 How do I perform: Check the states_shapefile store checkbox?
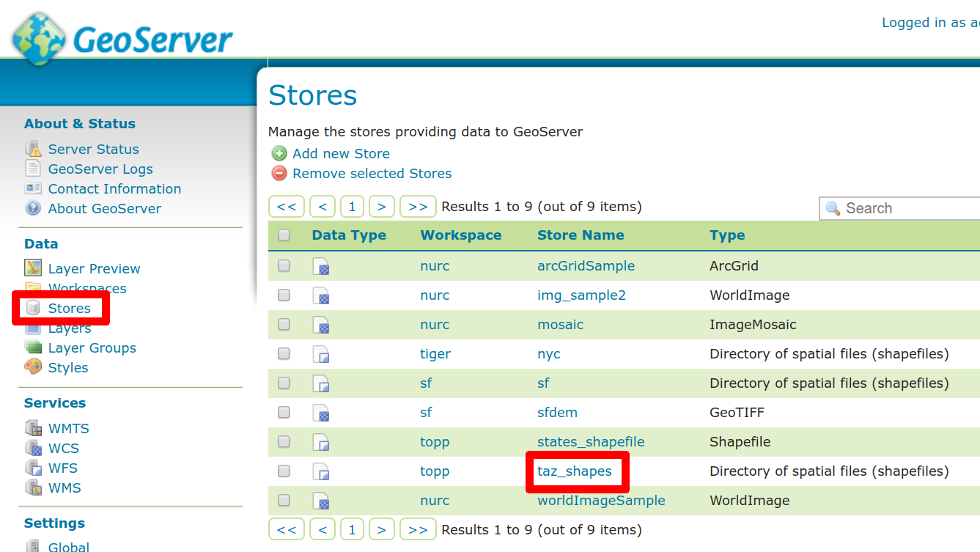[284, 441]
